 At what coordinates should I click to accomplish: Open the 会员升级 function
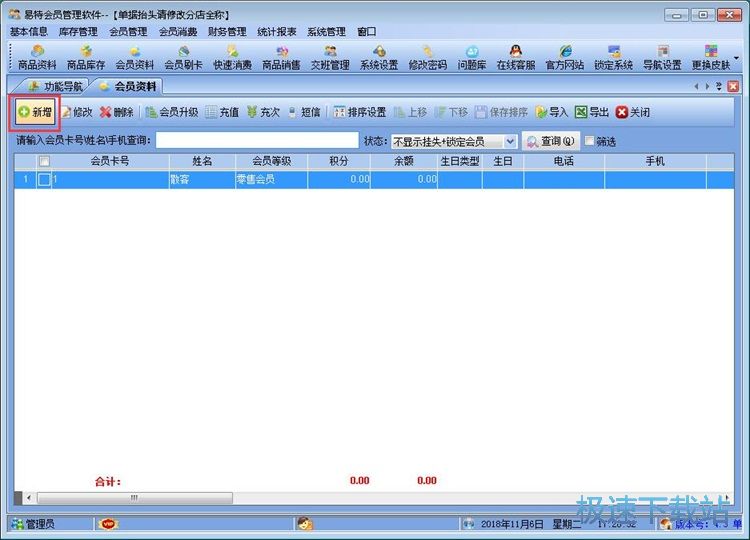(172, 112)
